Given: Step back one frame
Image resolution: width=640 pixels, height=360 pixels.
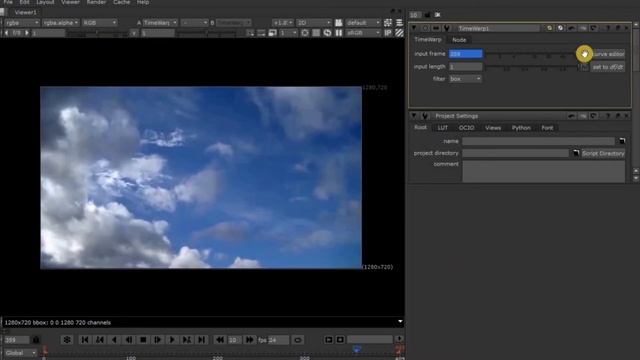Looking at the screenshot, I should coord(129,340).
